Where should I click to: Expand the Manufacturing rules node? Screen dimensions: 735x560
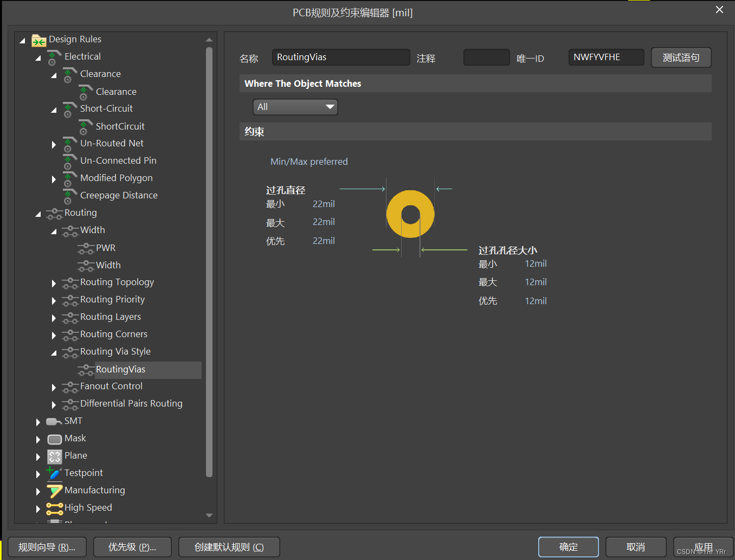point(38,492)
